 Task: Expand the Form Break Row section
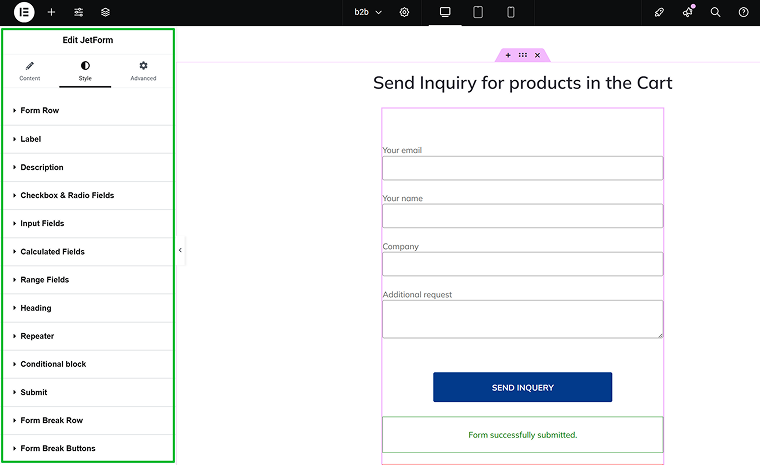[x=88, y=420]
